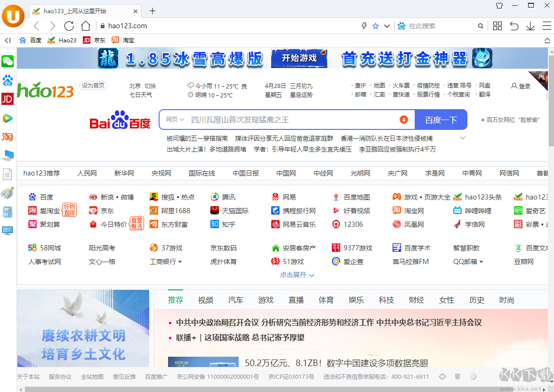Select the JD icon in left sidebar
The width and height of the screenshot is (554, 392).
7,99
